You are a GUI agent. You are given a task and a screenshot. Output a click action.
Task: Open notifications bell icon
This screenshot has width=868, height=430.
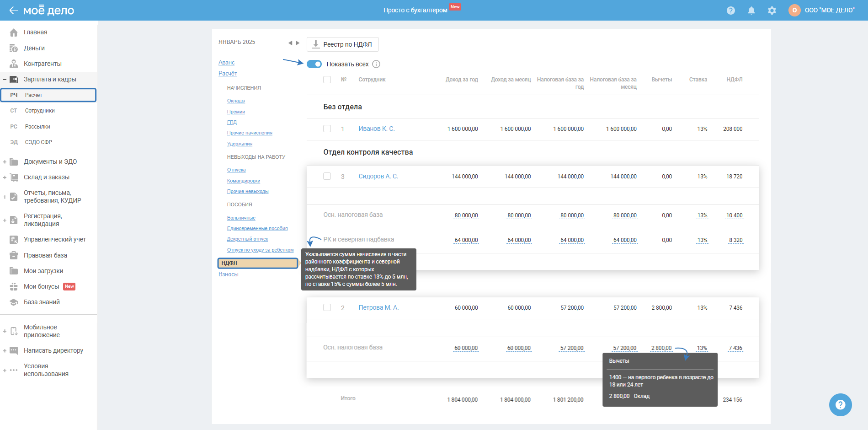751,11
